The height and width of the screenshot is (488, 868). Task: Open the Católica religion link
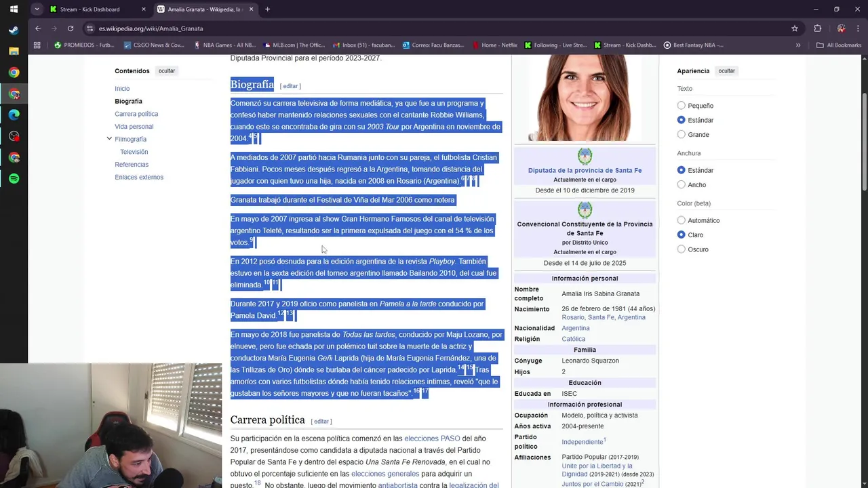coord(574,339)
